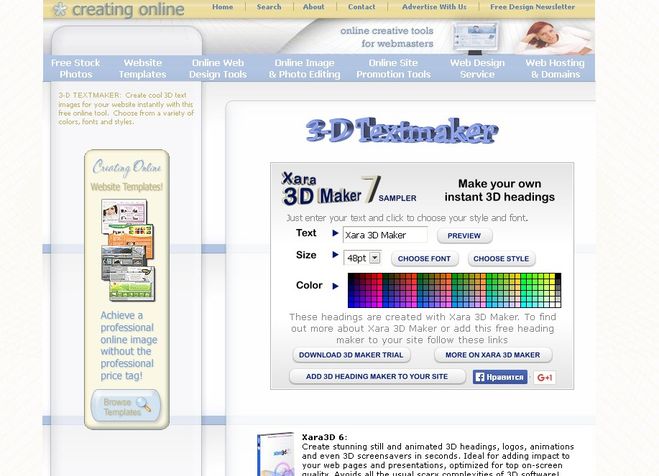Screen dimensions: 659x476
Task: Click the Xara 3D Maker 7 Sampler logo
Action: [350, 190]
